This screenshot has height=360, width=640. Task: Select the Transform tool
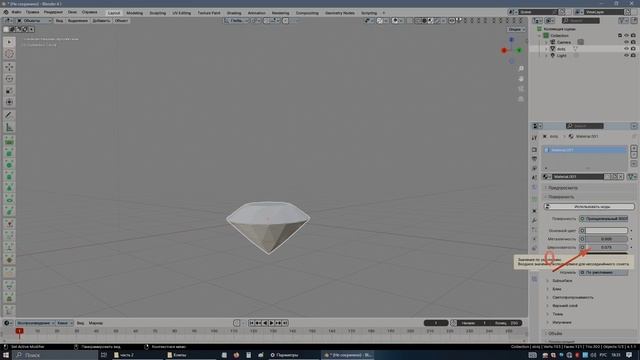click(9, 102)
